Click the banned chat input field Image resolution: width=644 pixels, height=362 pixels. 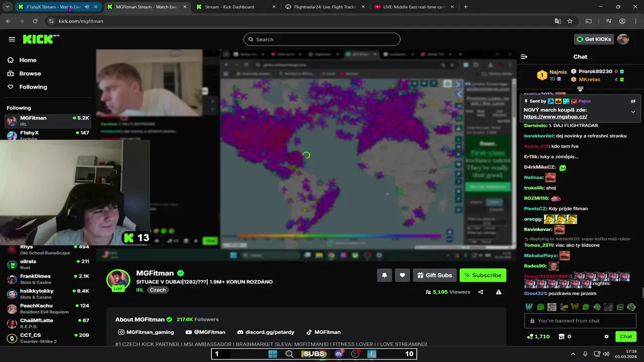coord(580,321)
